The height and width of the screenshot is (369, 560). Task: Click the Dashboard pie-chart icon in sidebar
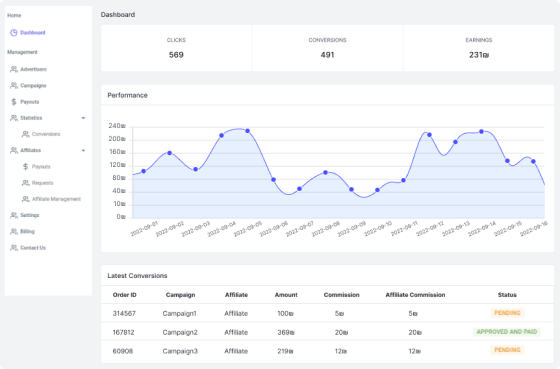[14, 33]
